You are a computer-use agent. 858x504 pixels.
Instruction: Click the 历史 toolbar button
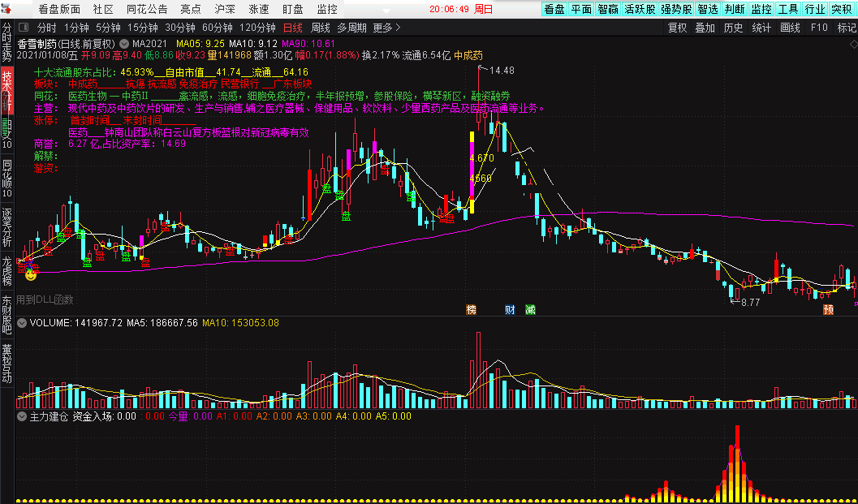pyautogui.click(x=733, y=28)
